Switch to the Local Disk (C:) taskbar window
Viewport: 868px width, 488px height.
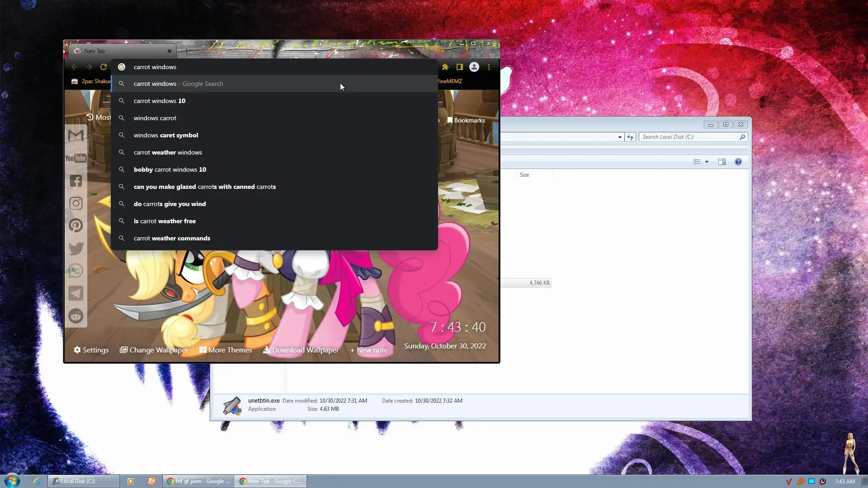pyautogui.click(x=84, y=481)
